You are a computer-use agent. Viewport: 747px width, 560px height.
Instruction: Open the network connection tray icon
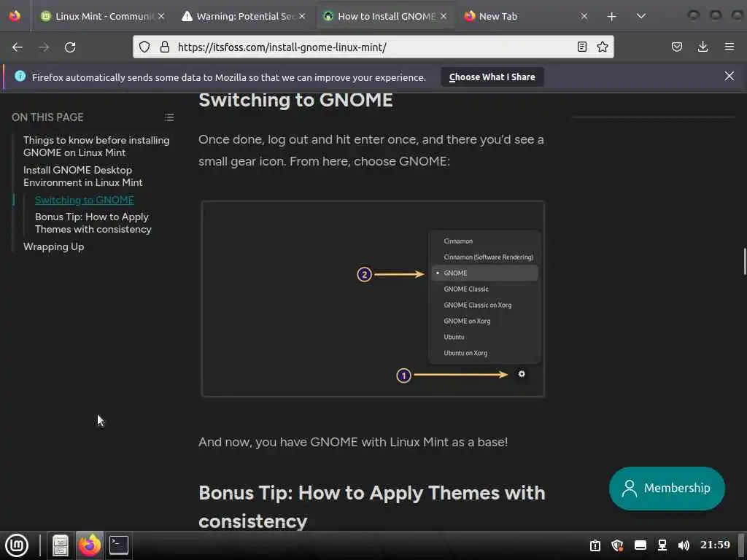[x=662, y=545]
